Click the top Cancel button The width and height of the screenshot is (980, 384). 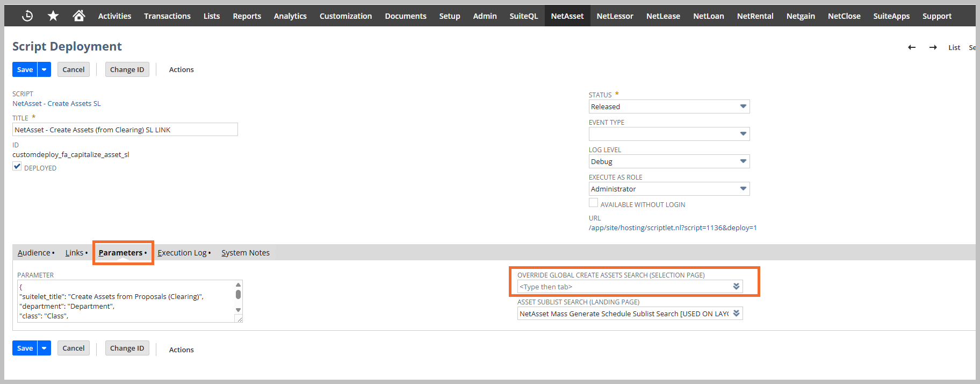(x=74, y=69)
